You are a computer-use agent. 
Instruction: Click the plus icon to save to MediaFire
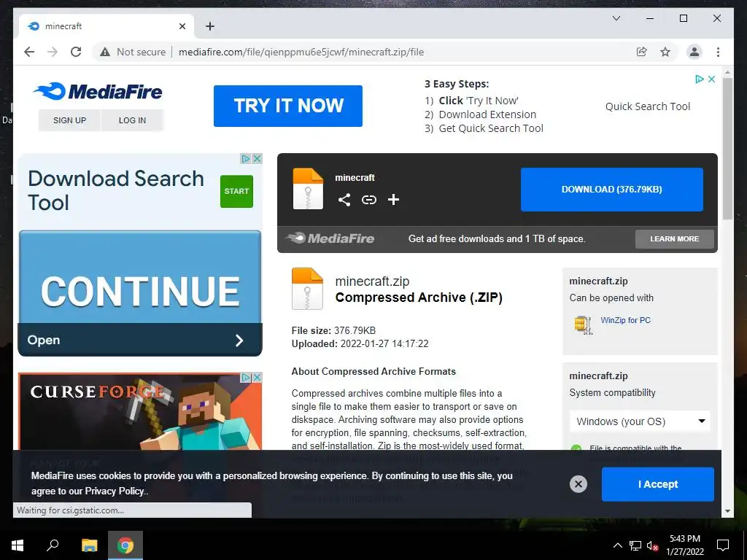(x=393, y=200)
